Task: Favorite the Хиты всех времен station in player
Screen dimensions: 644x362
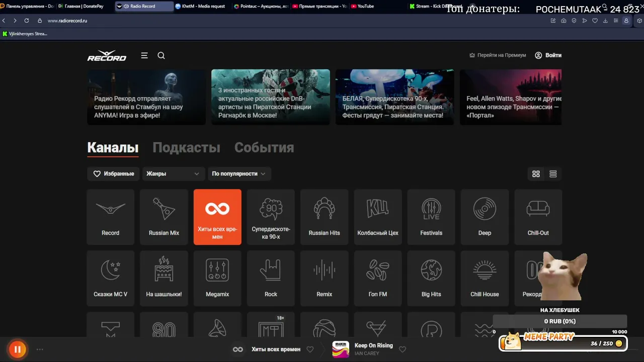Action: pos(310,349)
